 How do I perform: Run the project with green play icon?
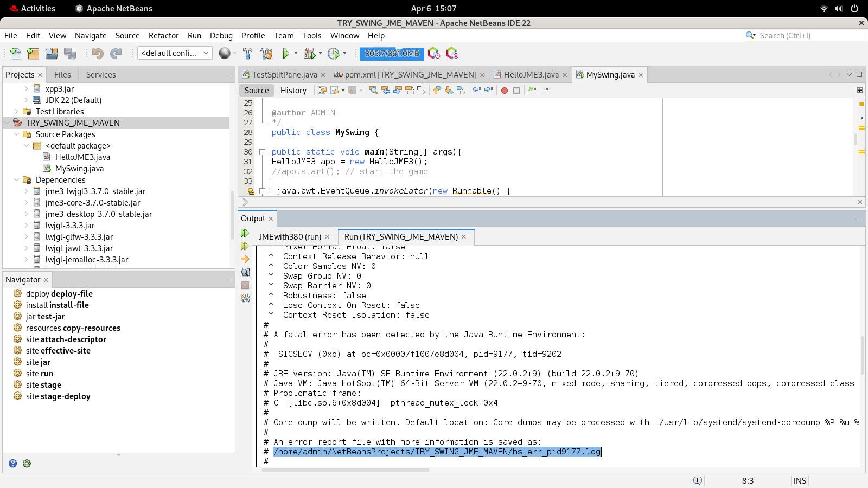point(286,53)
